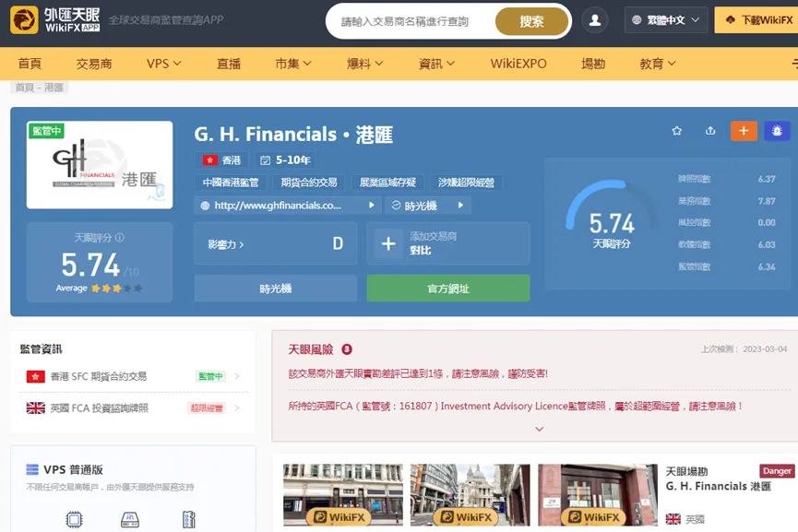Image resolution: width=798 pixels, height=532 pixels.
Task: Open 直播 navigation item
Action: (229, 64)
